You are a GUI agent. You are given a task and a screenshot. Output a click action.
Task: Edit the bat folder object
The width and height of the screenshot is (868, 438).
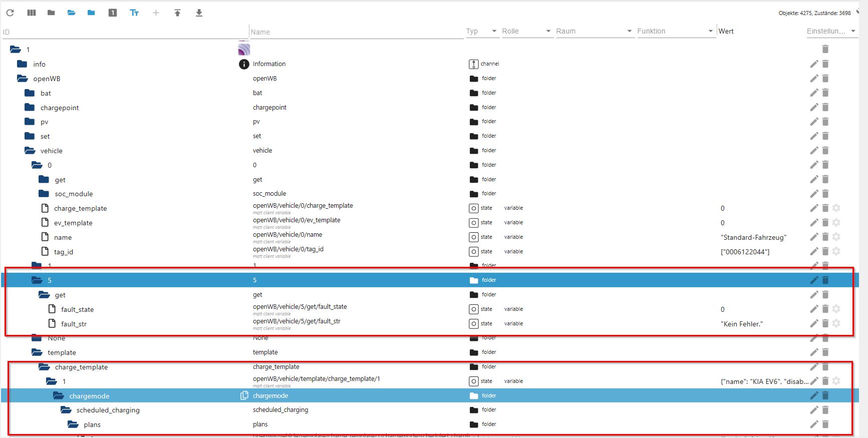[x=814, y=93]
